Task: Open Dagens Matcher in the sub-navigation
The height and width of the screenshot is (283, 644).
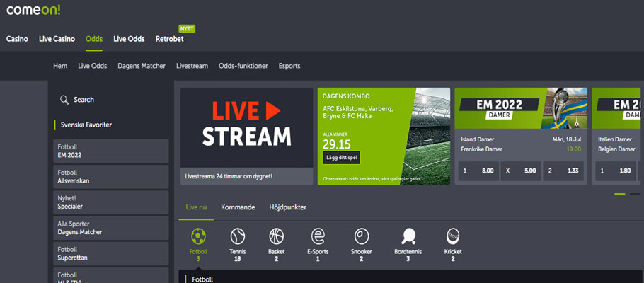Action: (142, 66)
